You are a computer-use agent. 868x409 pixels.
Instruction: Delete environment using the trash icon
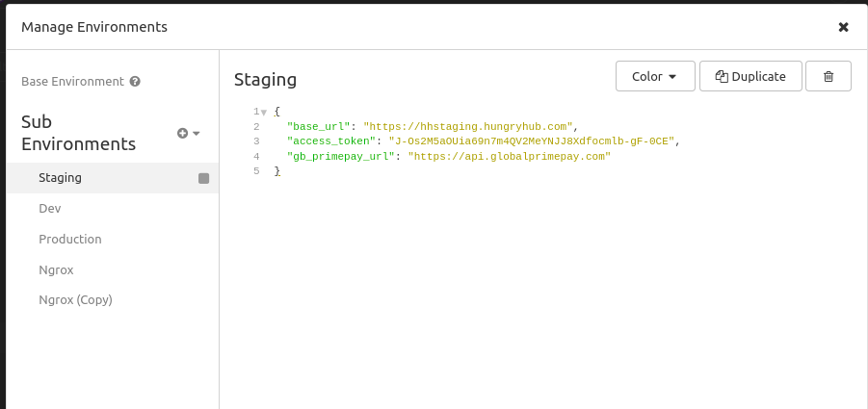pos(829,77)
